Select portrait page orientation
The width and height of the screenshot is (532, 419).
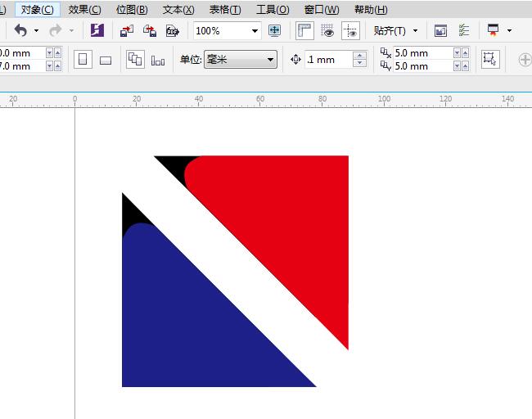pyautogui.click(x=83, y=60)
